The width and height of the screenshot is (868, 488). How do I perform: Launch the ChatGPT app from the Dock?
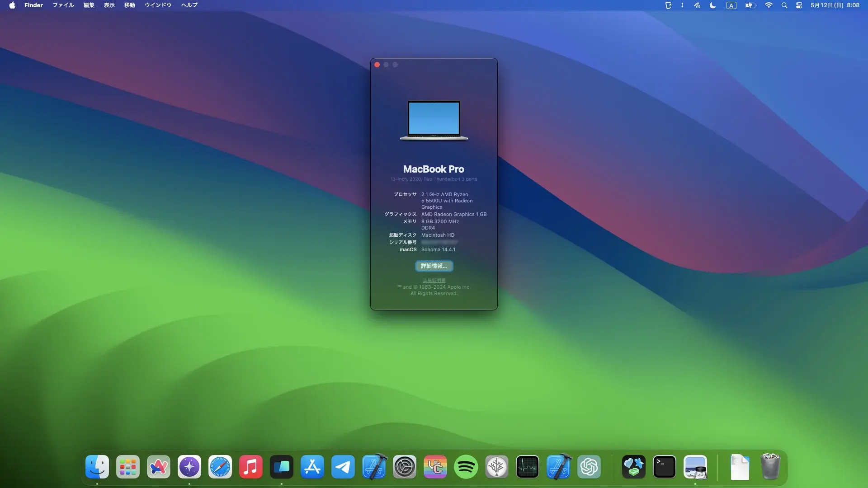click(589, 467)
